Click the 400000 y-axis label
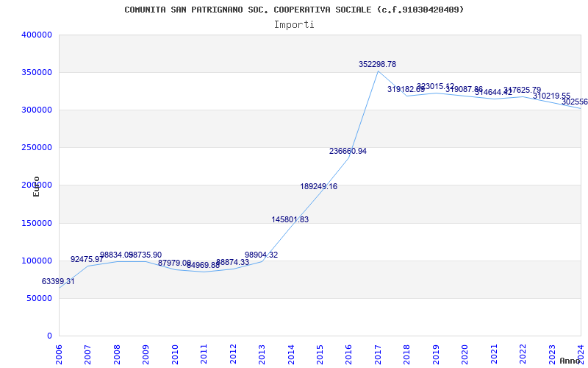 pyautogui.click(x=37, y=35)
